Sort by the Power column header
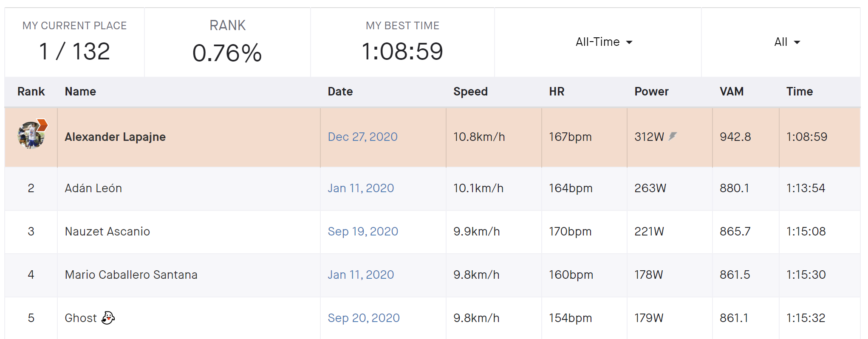 pyautogui.click(x=651, y=91)
